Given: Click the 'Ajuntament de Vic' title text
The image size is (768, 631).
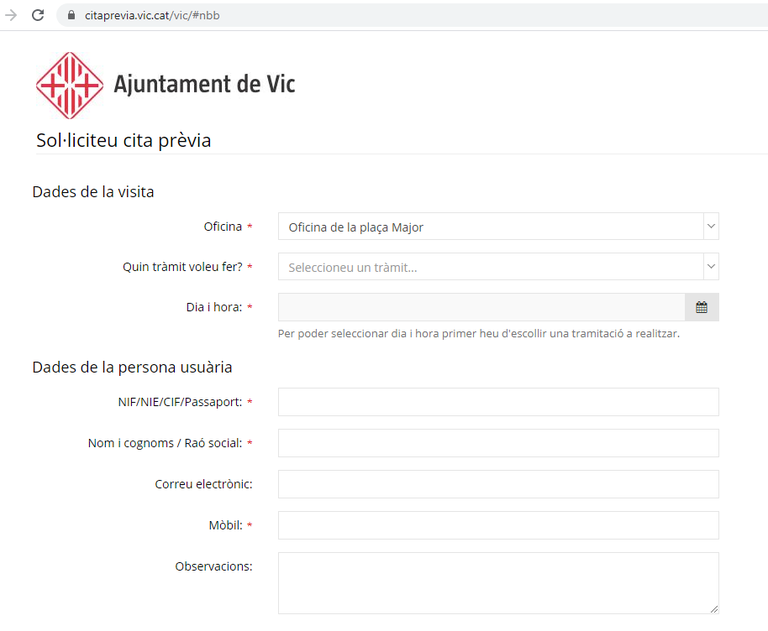Looking at the screenshot, I should pyautogui.click(x=204, y=85).
